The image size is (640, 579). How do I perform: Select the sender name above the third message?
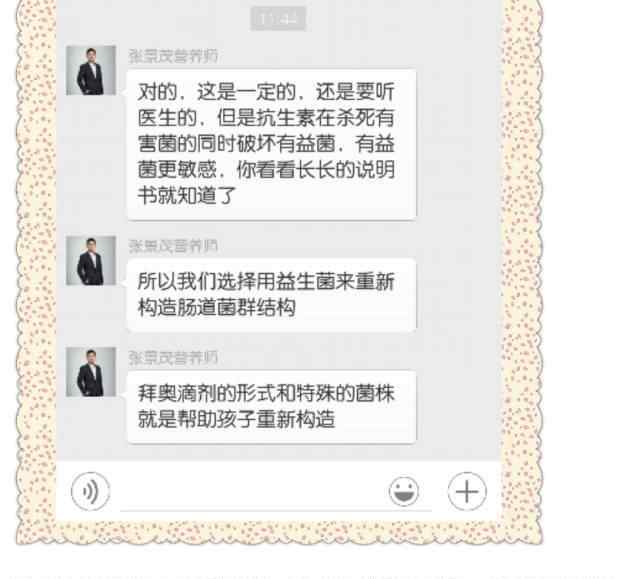(x=173, y=357)
